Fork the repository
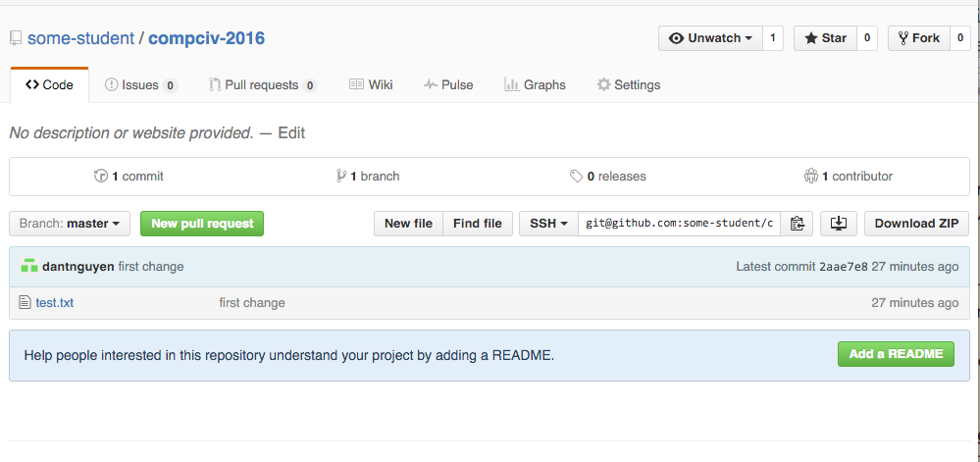Screen dimensions: 980x462 click(x=919, y=38)
